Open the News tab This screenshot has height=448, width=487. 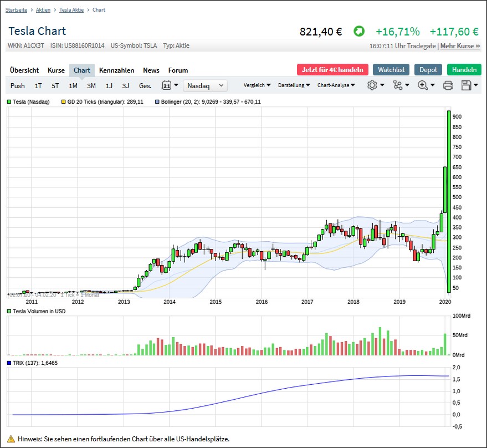[151, 70]
